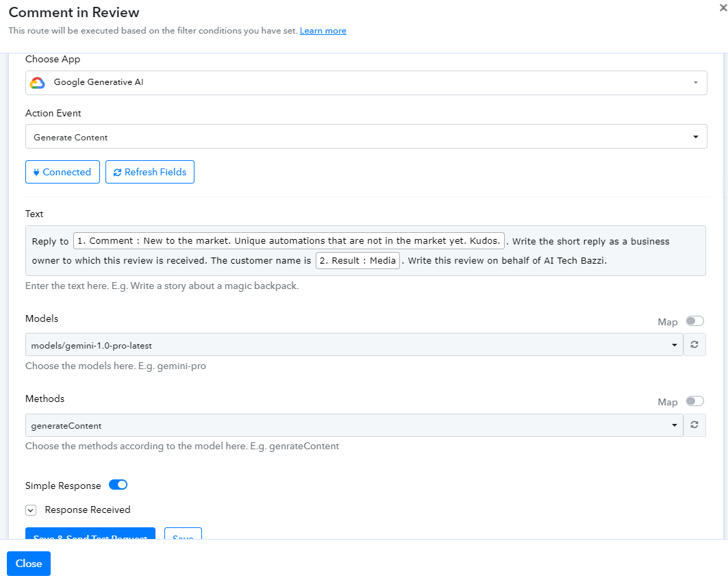This screenshot has width=728, height=578.
Task: Refresh the Methods list with the reload icon
Action: 694,425
